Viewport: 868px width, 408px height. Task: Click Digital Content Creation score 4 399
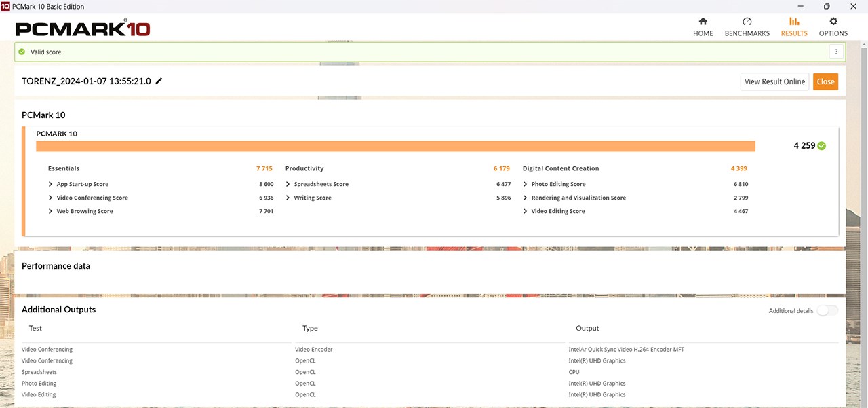[x=739, y=168]
